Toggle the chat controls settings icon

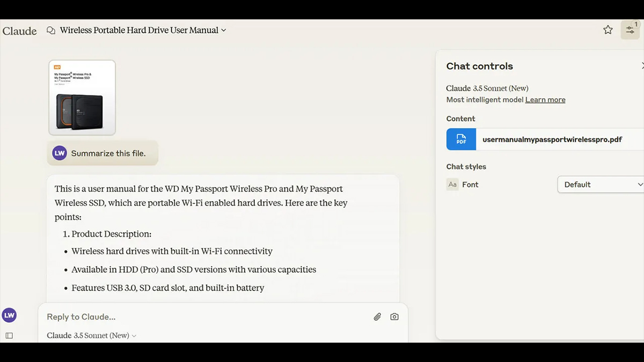630,30
